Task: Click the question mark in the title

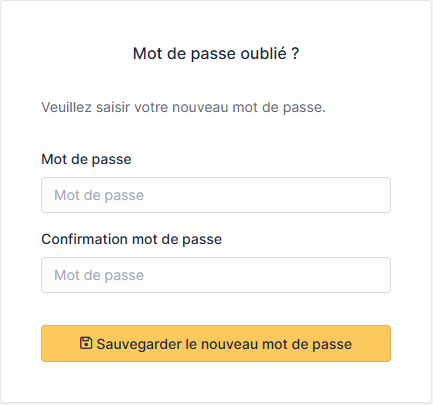Action: (295, 54)
